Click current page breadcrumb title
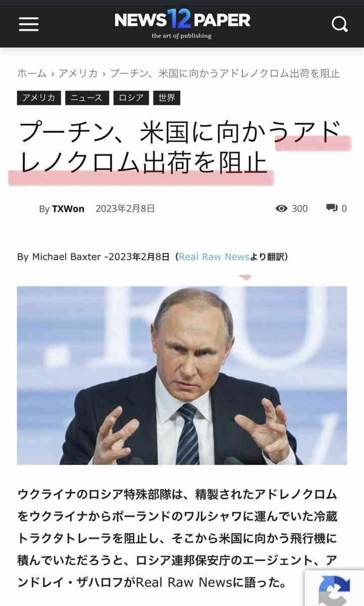This screenshot has height=606, width=364. tap(225, 74)
